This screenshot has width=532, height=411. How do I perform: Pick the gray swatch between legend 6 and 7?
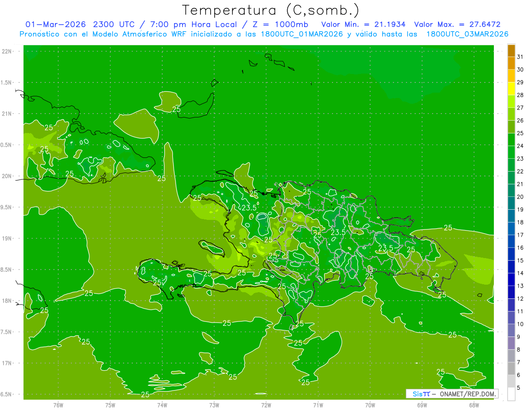coord(511,368)
